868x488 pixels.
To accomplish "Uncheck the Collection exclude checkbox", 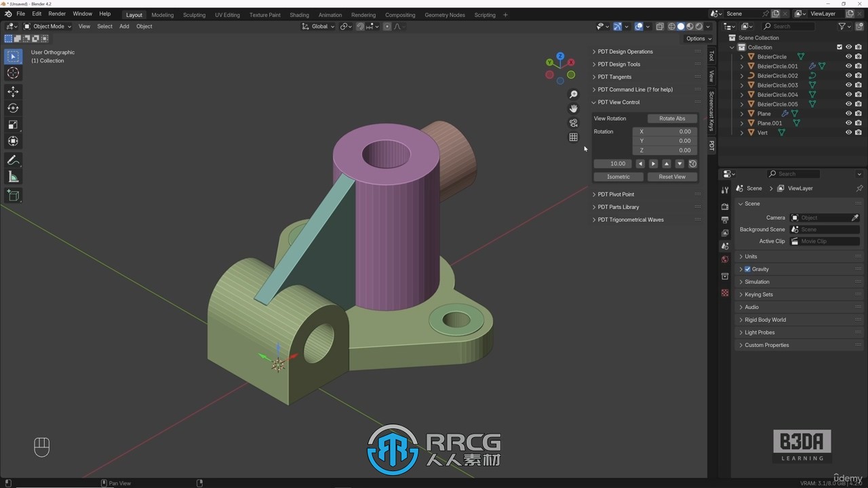I will [x=840, y=47].
